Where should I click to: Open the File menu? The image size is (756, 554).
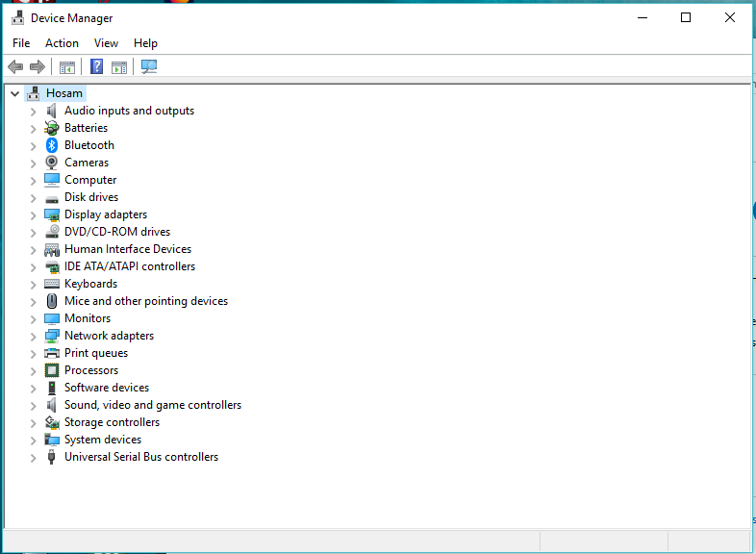pos(21,43)
